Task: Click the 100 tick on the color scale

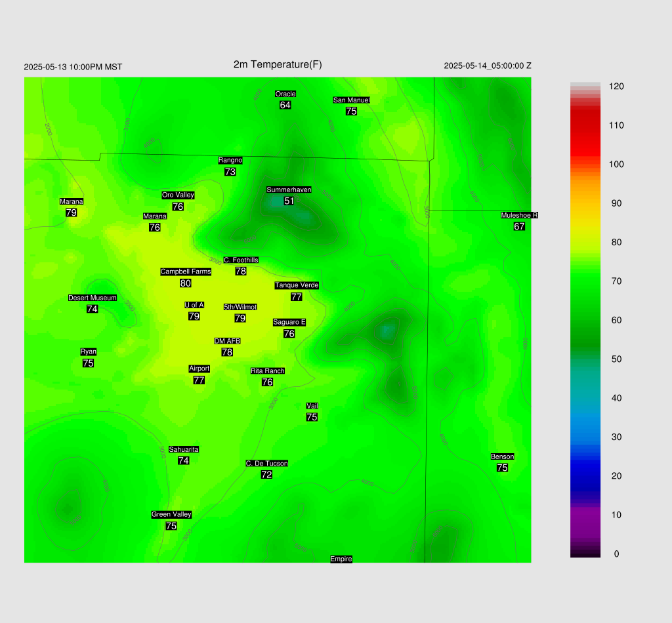Action: click(x=616, y=165)
